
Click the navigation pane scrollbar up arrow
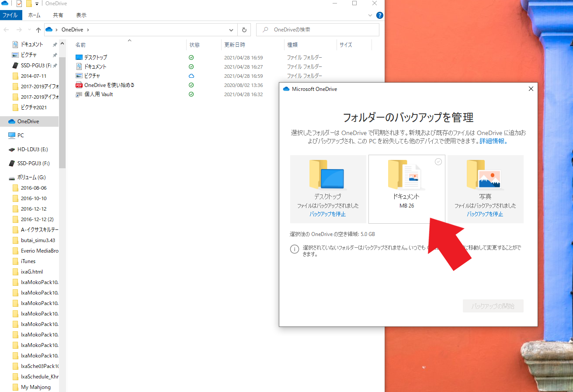coord(62,44)
